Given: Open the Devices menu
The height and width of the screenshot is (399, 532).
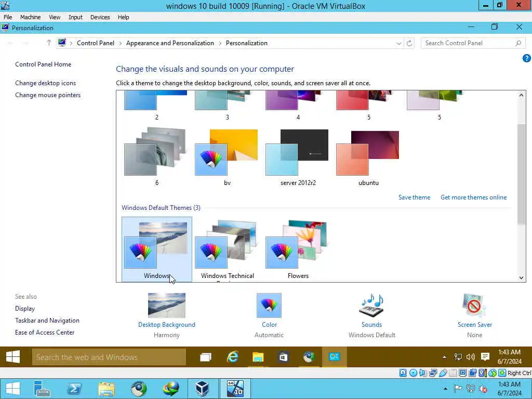Looking at the screenshot, I should 100,17.
